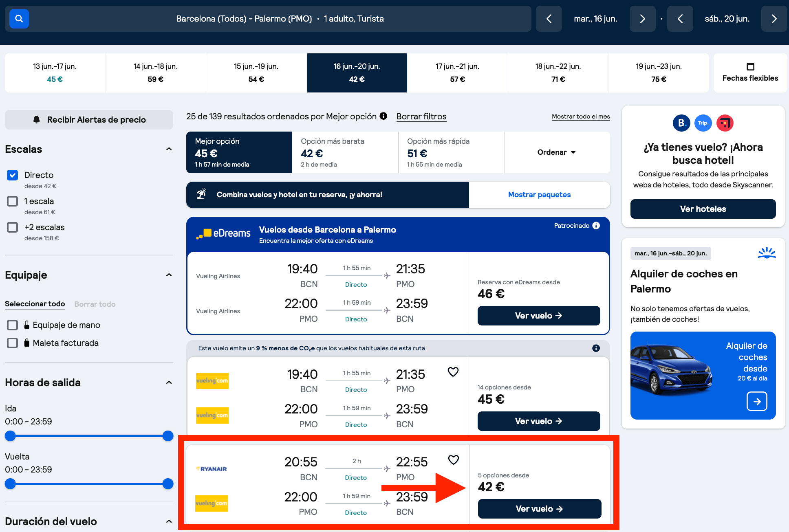Click Recibir Alertas de precio button

(x=89, y=120)
